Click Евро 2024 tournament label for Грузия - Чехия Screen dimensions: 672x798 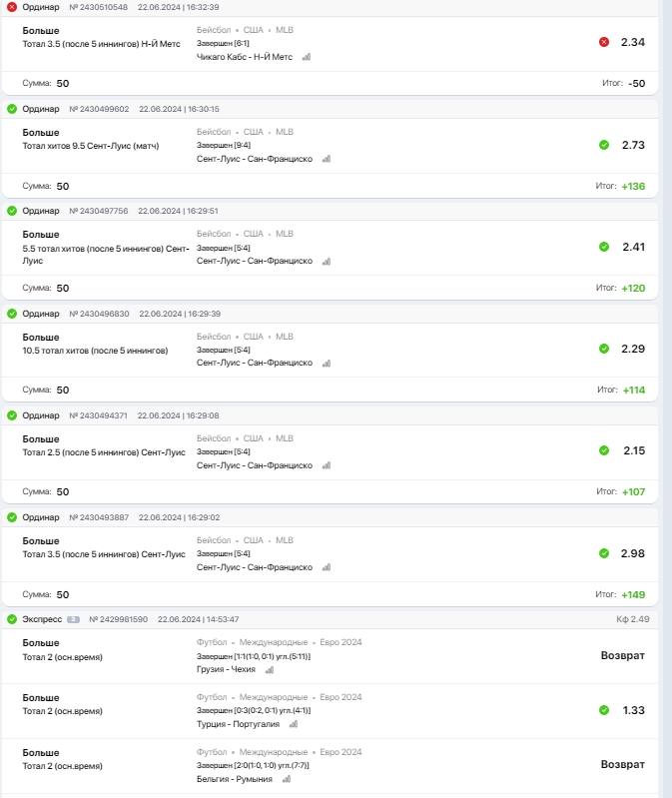pyautogui.click(x=340, y=642)
